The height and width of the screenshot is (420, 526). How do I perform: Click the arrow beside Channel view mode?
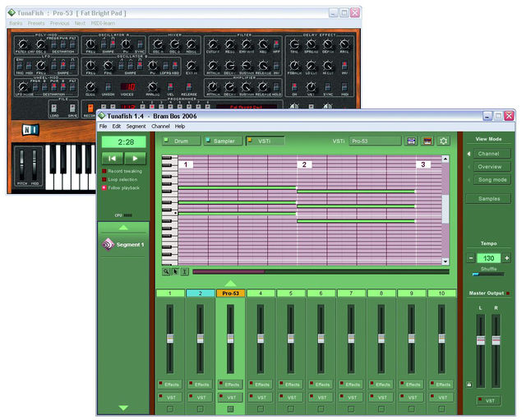click(469, 154)
